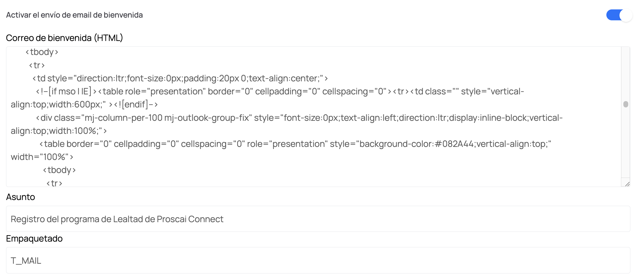The width and height of the screenshot is (644, 278).
Task: Click the 'align:top;width:100%;' code line
Action: pyautogui.click(x=59, y=131)
